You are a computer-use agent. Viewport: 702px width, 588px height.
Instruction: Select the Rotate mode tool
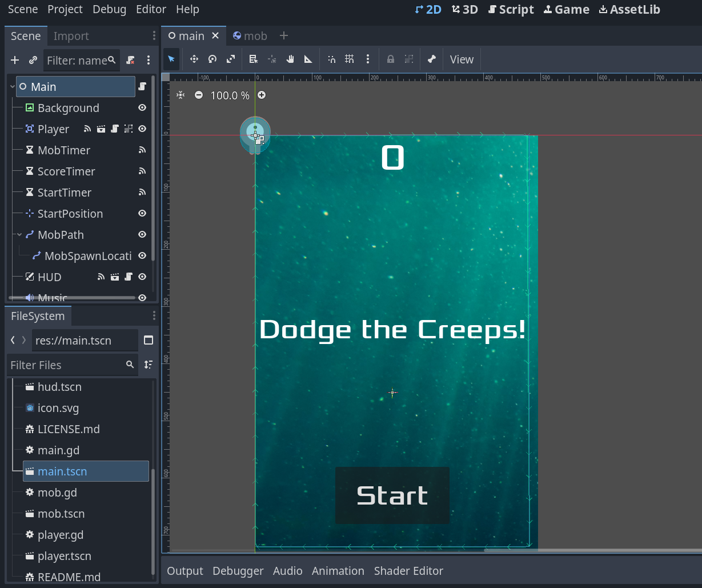point(212,59)
